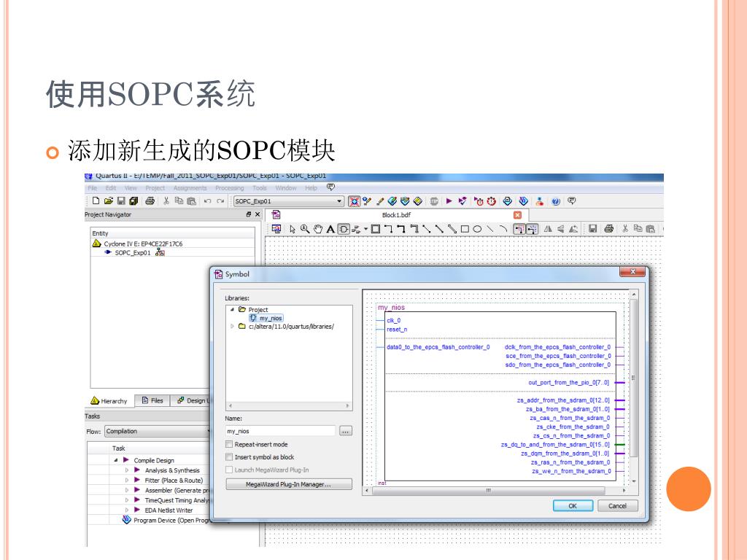Screen dimensions: 747x560
Task: Click the Cut scissors icon in the main toolbar
Action: (166, 201)
